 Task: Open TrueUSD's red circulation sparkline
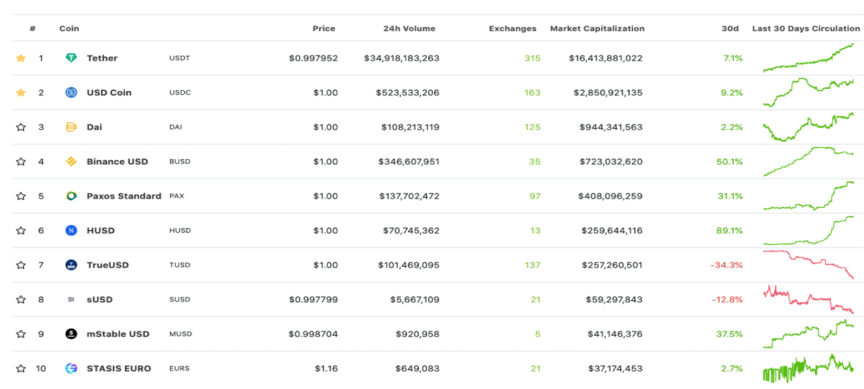tap(808, 265)
